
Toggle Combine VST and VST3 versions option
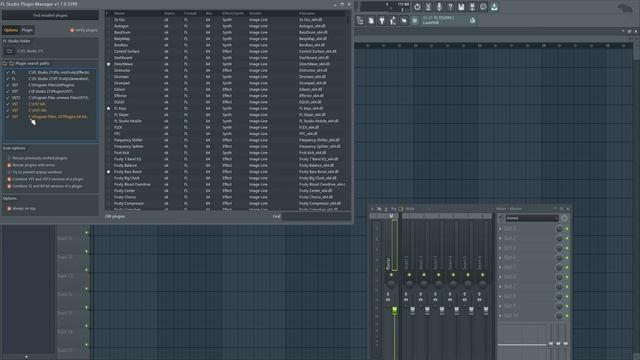9,179
